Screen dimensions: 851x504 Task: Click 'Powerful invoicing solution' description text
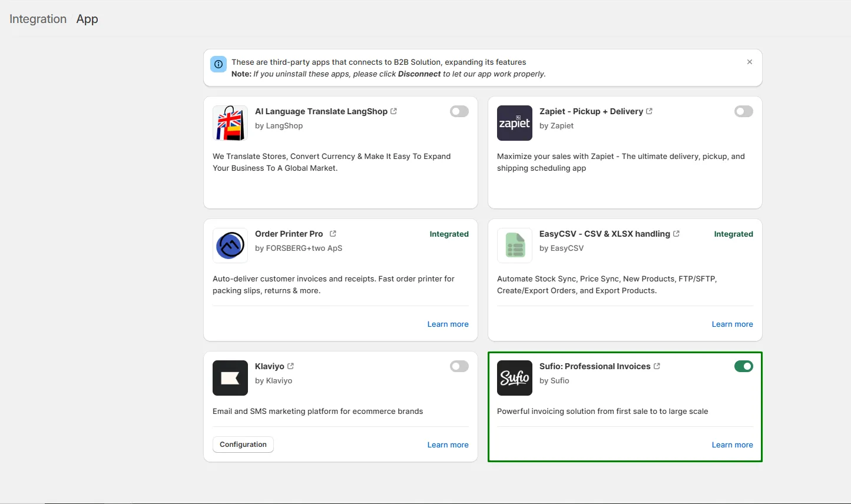pos(602,411)
